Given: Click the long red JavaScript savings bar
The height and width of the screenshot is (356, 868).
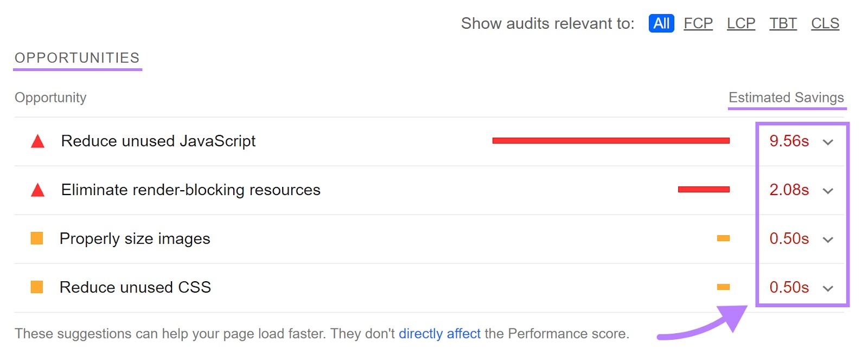Looking at the screenshot, I should tap(611, 141).
